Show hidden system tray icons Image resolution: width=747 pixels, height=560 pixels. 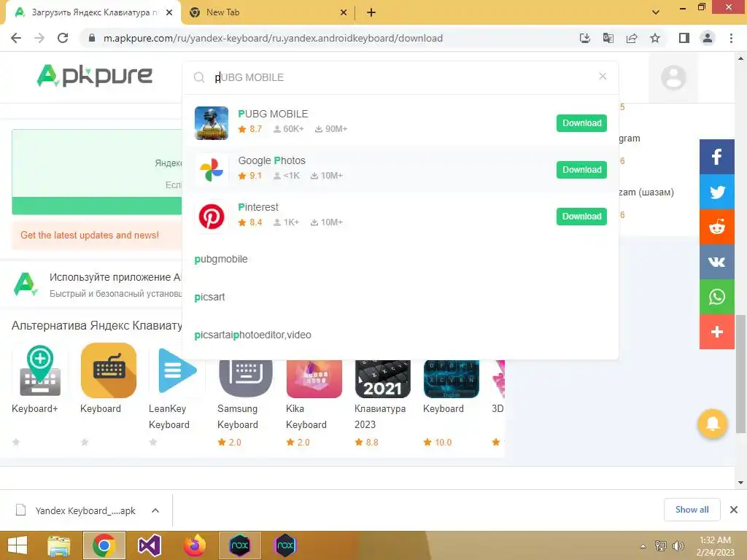pos(643,546)
